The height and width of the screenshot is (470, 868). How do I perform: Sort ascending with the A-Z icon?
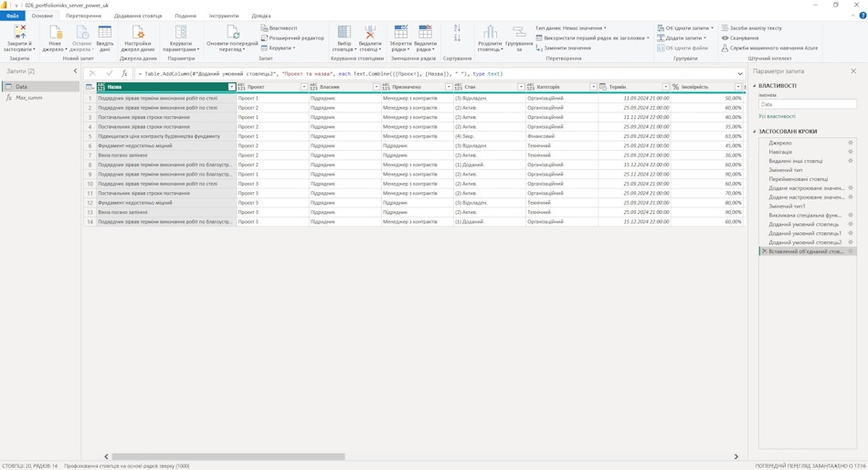[x=457, y=27]
